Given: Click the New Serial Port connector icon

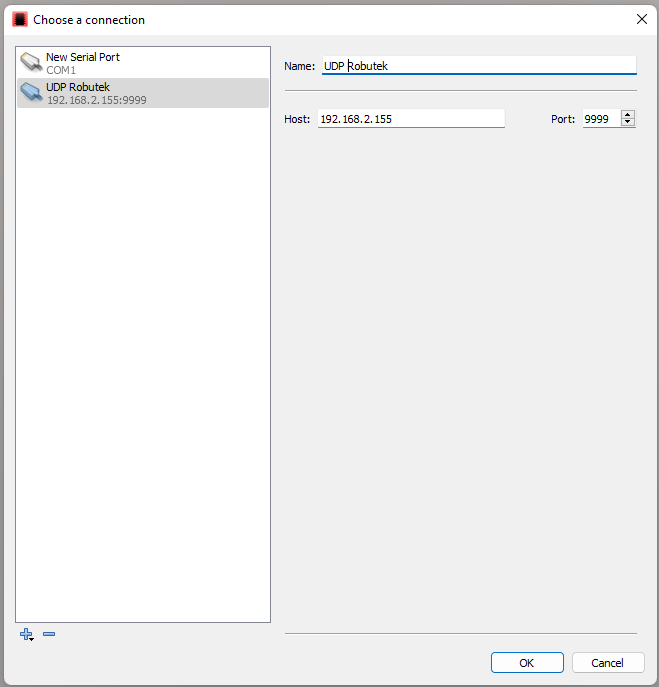Looking at the screenshot, I should point(31,63).
